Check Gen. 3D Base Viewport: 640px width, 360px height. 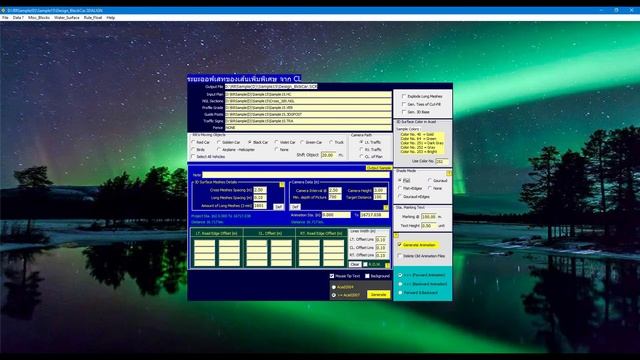tap(404, 112)
